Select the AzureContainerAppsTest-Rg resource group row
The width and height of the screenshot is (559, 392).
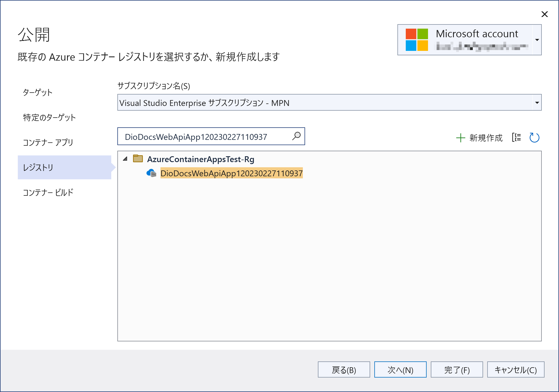pos(201,159)
